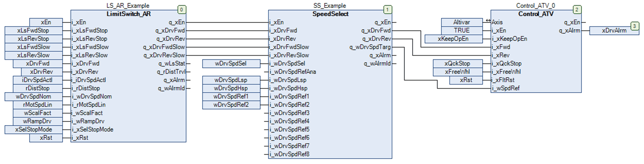The image size is (644, 164).
Task: Click the i_xKeepOpEn pin on Control_ATV
Action: (509, 39)
